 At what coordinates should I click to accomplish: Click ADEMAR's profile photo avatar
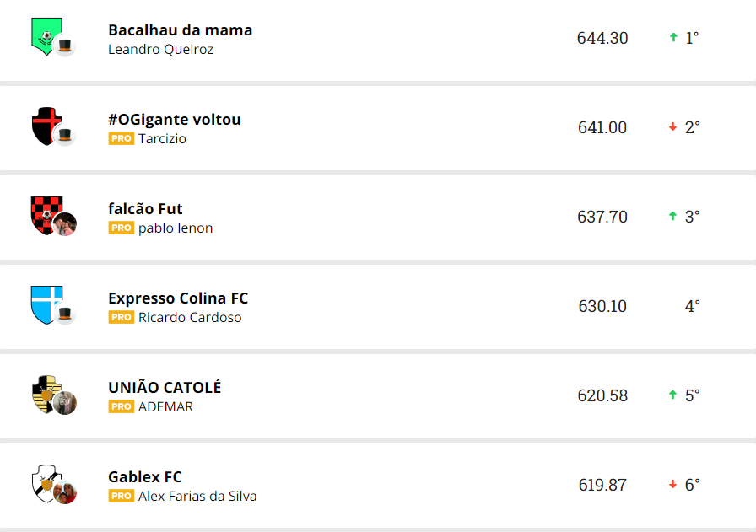click(65, 403)
